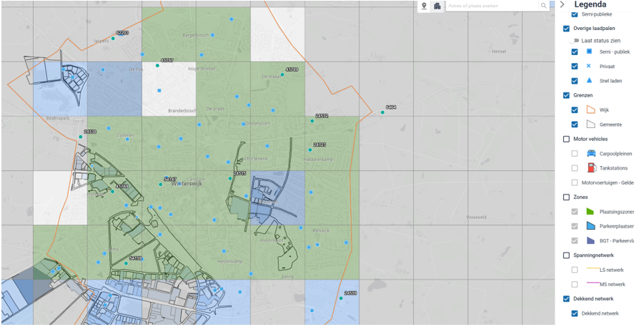The image size is (644, 327).
Task: Enable the Zones group checkbox
Action: pyautogui.click(x=567, y=197)
